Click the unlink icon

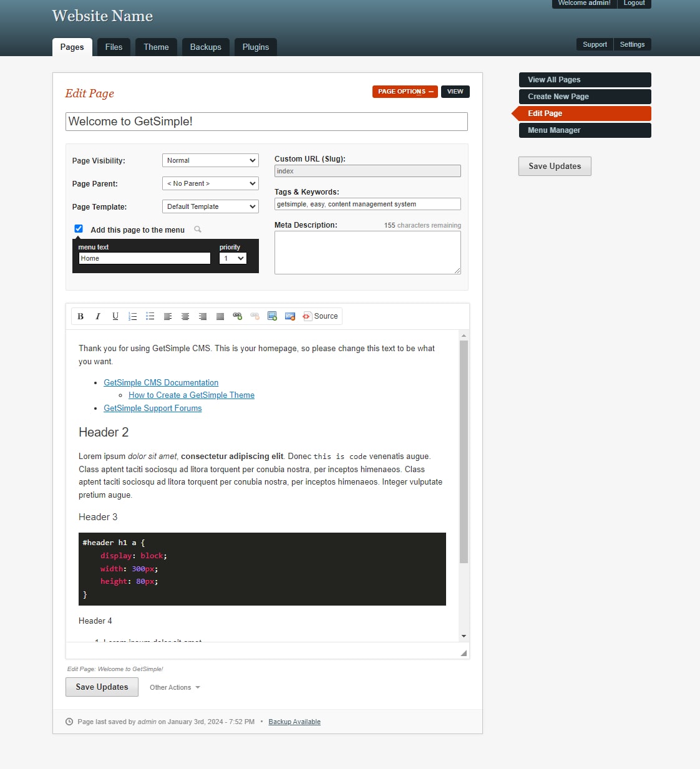point(255,316)
